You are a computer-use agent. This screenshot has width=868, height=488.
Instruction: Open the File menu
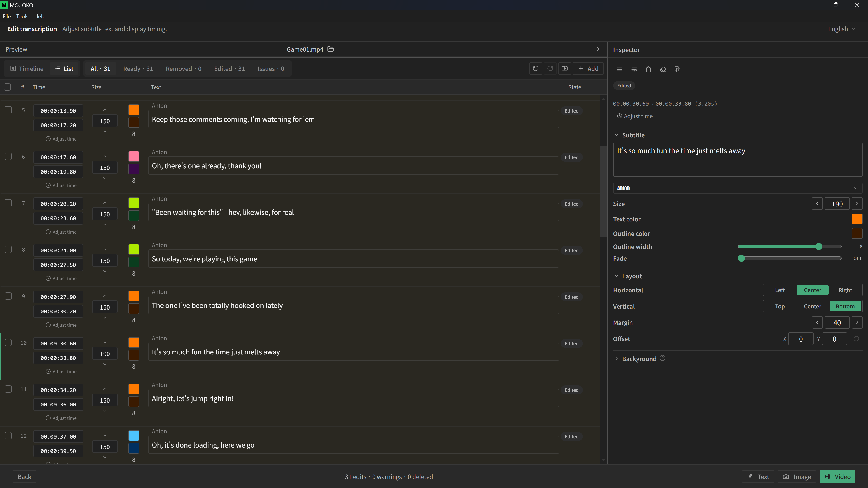[x=7, y=16]
